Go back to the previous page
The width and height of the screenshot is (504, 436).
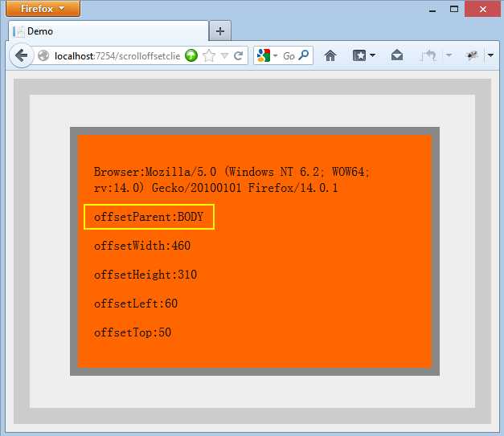[21, 55]
